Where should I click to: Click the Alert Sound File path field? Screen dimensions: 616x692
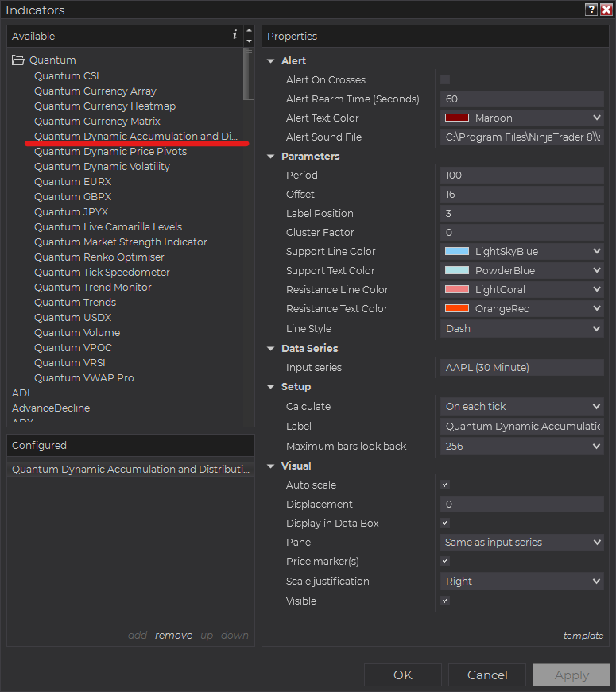(x=522, y=137)
